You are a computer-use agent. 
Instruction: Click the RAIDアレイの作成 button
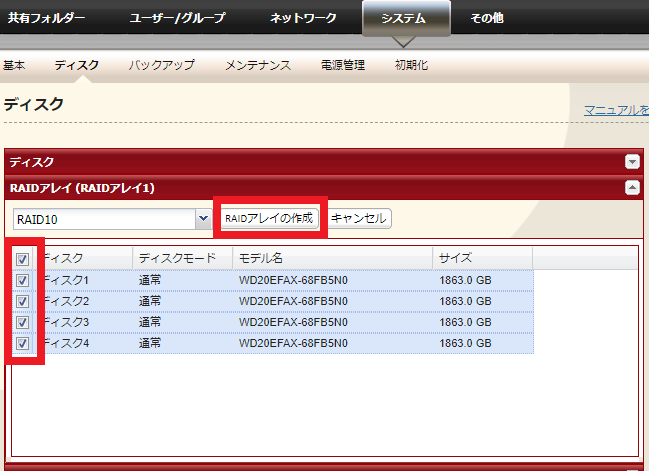(269, 218)
